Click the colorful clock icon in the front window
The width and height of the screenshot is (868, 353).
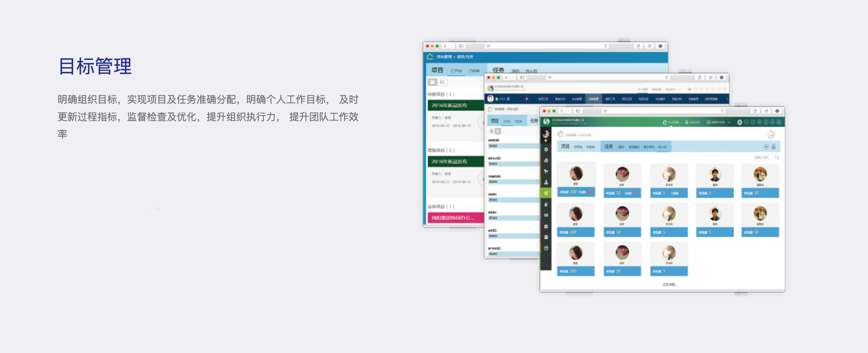[771, 135]
